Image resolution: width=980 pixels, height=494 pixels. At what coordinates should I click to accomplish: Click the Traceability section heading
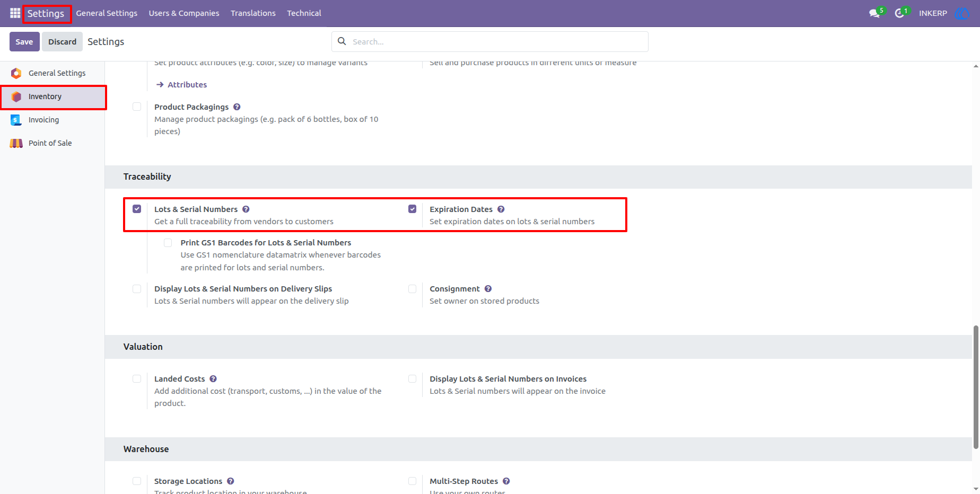147,177
